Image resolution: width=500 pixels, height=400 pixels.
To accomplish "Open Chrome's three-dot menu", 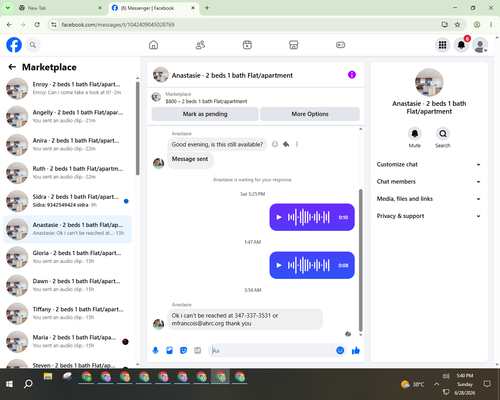I will tap(491, 24).
